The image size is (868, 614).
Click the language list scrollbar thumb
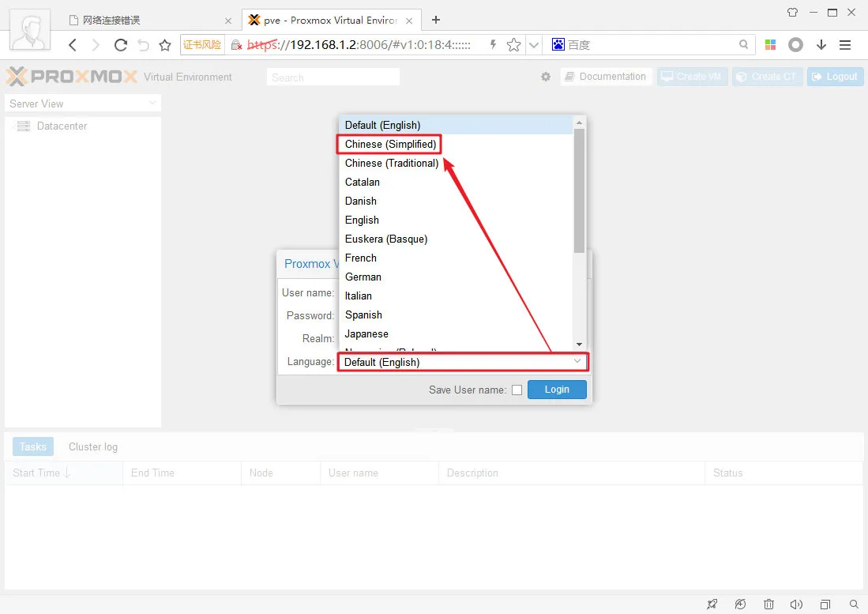point(579,190)
